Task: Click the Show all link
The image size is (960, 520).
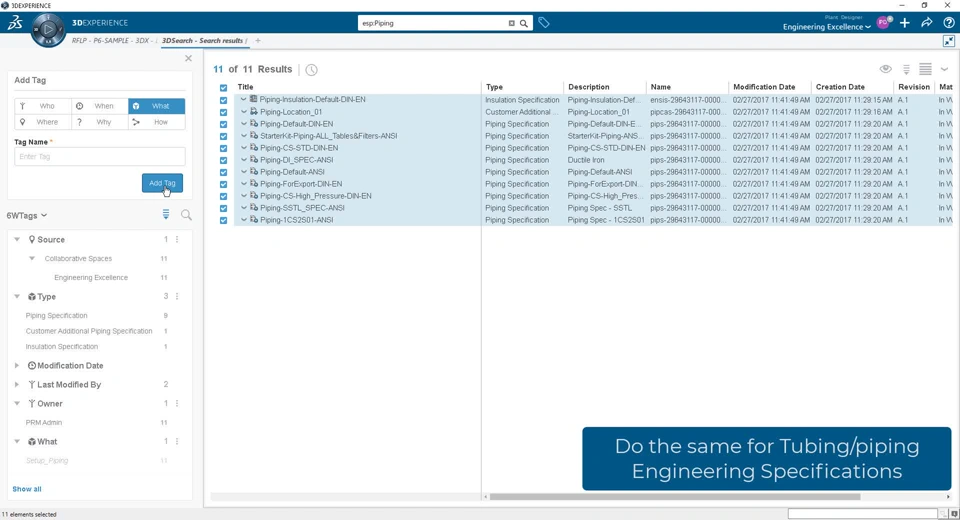Action: (x=27, y=489)
